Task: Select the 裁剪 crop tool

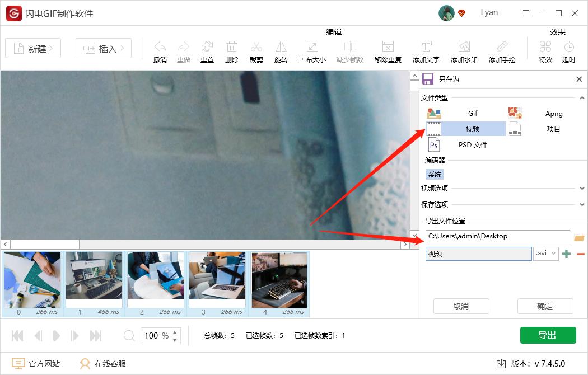Action: pyautogui.click(x=256, y=50)
